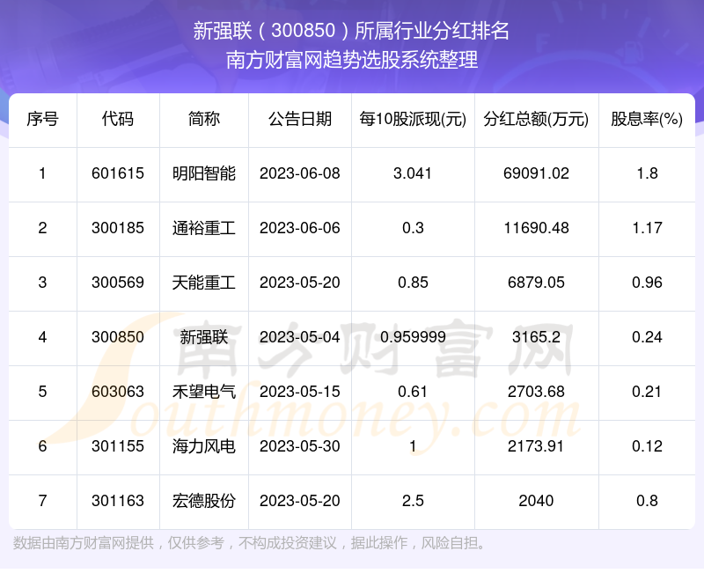The width and height of the screenshot is (704, 588).
Task: Click dividend total 11690.48
Action: click(536, 228)
